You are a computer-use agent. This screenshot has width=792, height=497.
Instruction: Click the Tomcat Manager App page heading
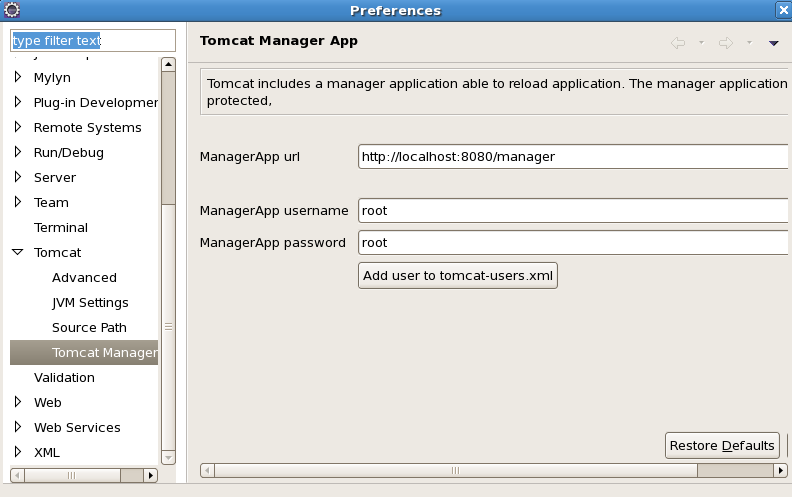point(278,40)
